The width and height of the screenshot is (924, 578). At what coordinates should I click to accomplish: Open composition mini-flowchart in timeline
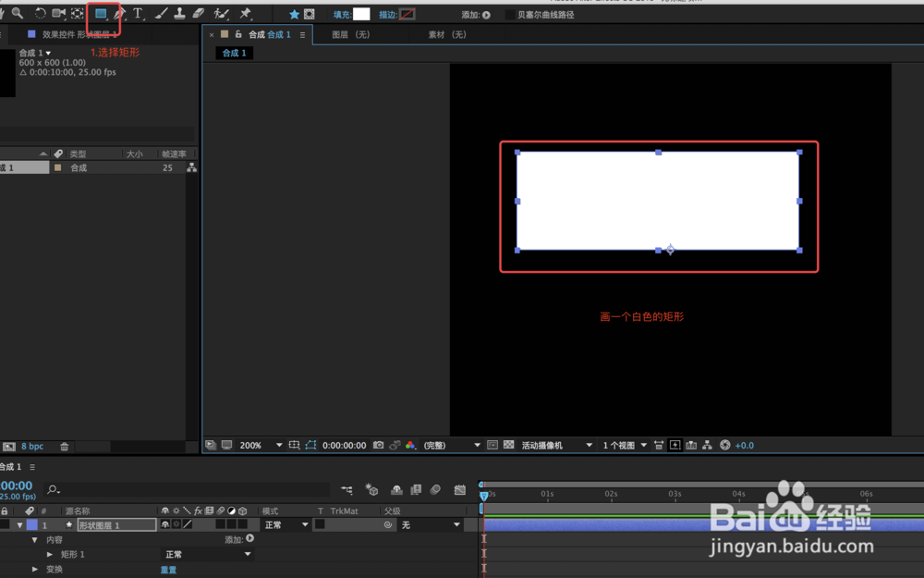tap(346, 489)
